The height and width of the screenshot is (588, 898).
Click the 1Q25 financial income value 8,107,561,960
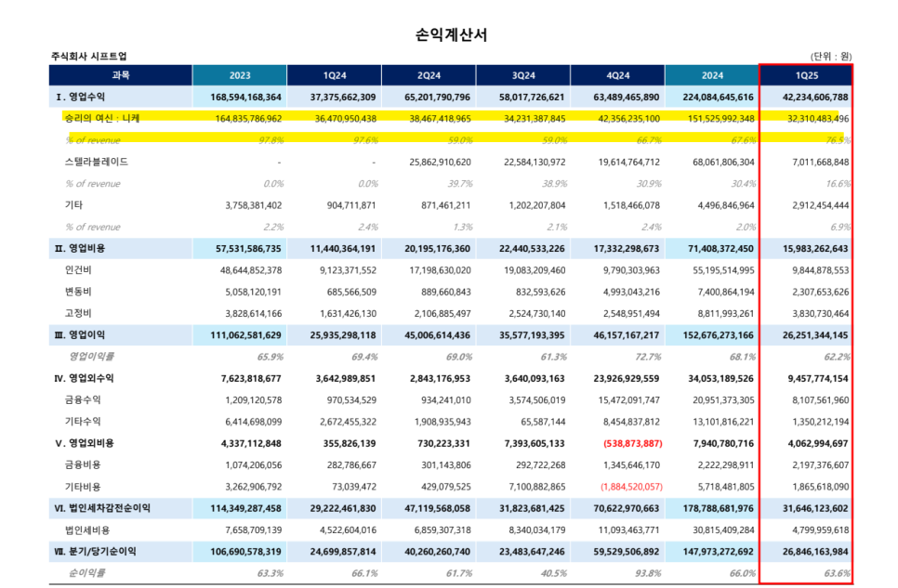pos(820,400)
